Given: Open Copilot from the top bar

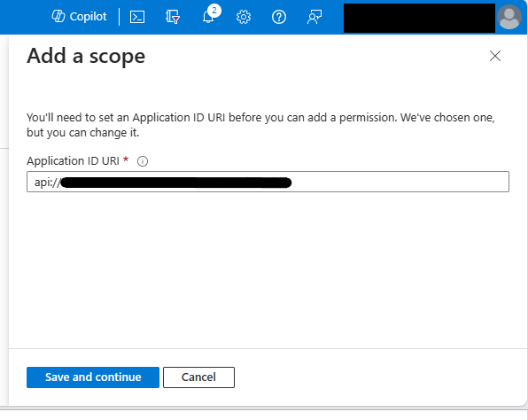Looking at the screenshot, I should click(x=79, y=17).
